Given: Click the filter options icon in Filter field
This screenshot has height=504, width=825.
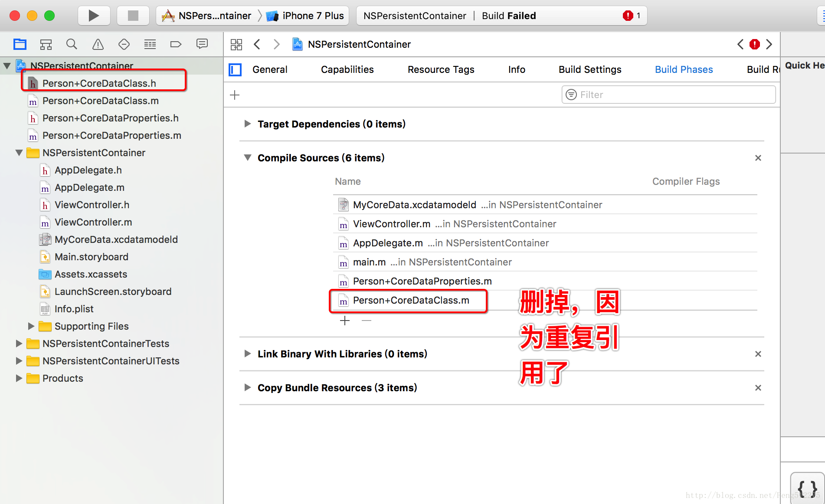Looking at the screenshot, I should coord(572,95).
